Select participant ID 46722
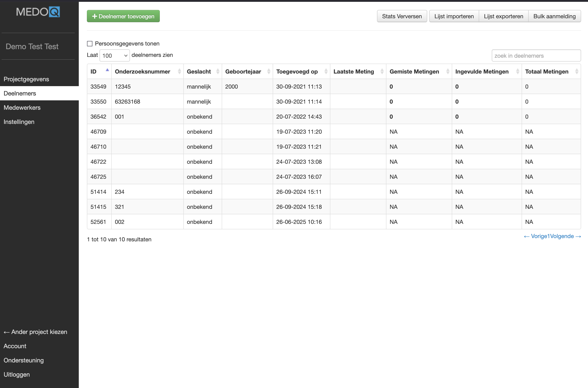Viewport: 588px width, 388px height. coord(98,162)
